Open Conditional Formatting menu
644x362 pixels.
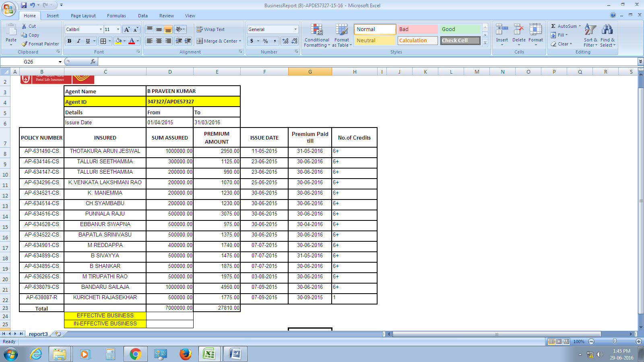pos(317,35)
